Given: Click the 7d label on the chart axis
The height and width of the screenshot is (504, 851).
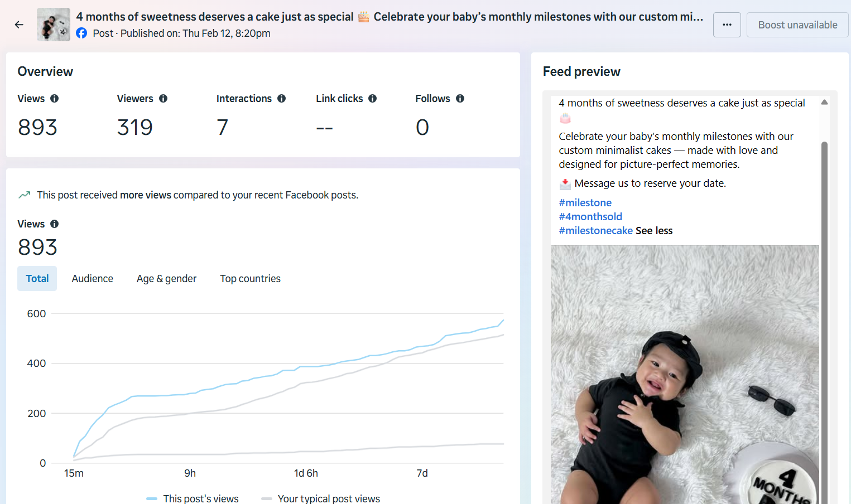Looking at the screenshot, I should click(x=422, y=473).
